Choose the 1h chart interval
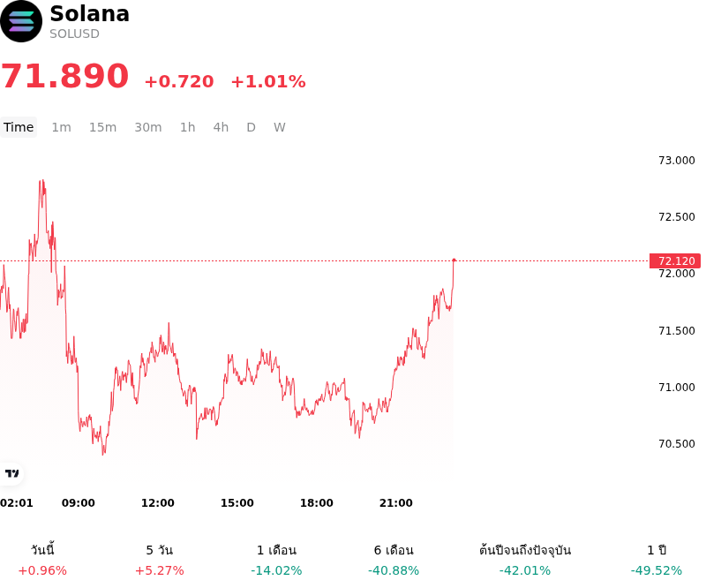 (188, 127)
